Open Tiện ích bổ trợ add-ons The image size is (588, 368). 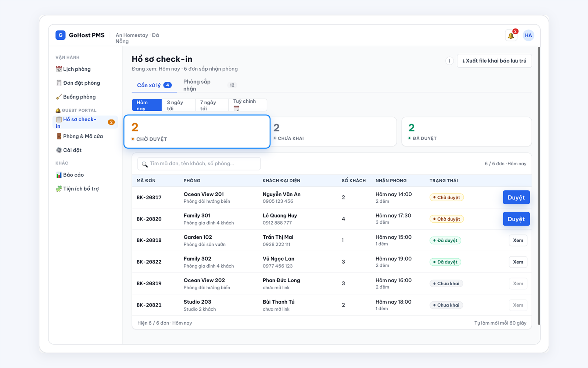77,189
